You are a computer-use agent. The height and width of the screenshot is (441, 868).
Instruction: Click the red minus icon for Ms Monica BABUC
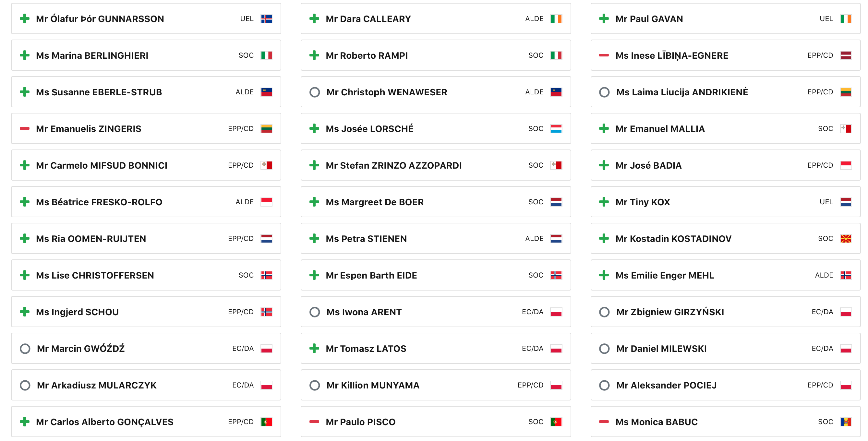pyautogui.click(x=604, y=422)
